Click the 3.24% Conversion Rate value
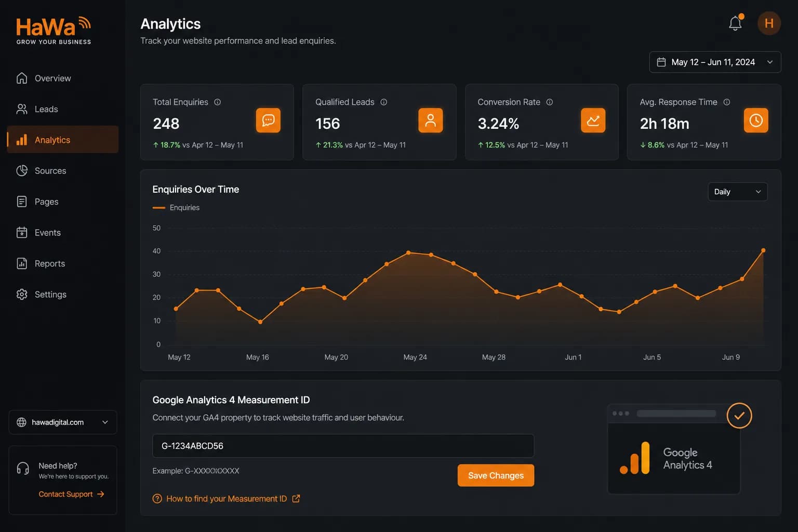This screenshot has width=798, height=532. (498, 124)
